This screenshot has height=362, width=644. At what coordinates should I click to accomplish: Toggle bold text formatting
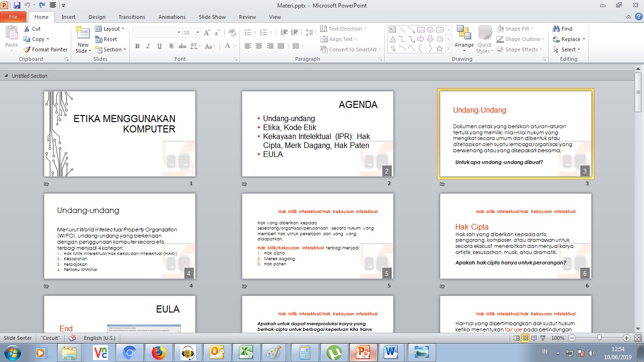click(137, 46)
